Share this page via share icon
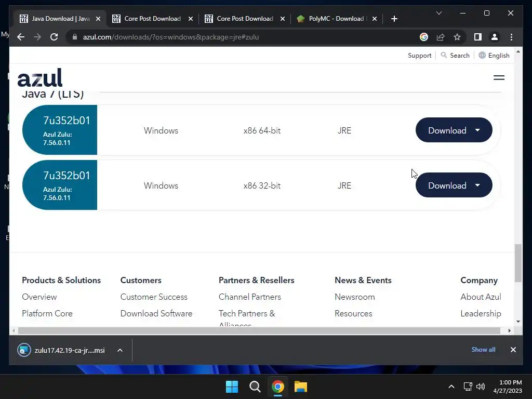The image size is (532, 399). tap(441, 37)
